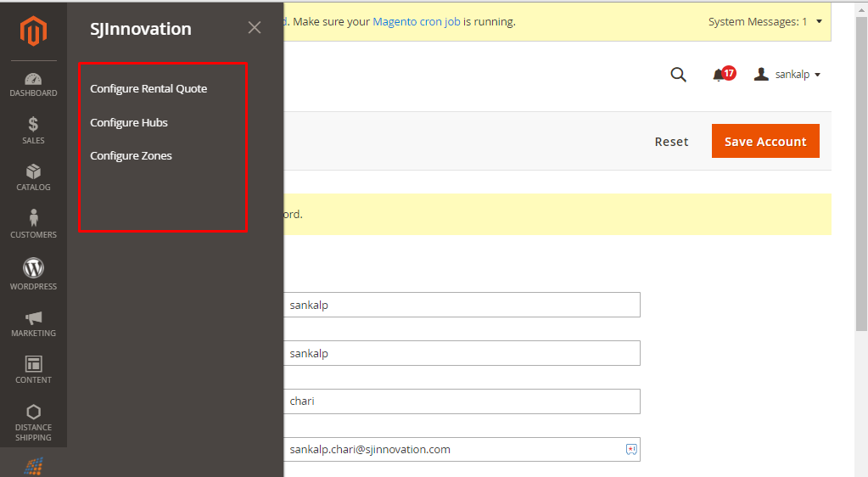This screenshot has width=868, height=477.
Task: Click the second input field containing sankalp
Action: [x=462, y=353]
